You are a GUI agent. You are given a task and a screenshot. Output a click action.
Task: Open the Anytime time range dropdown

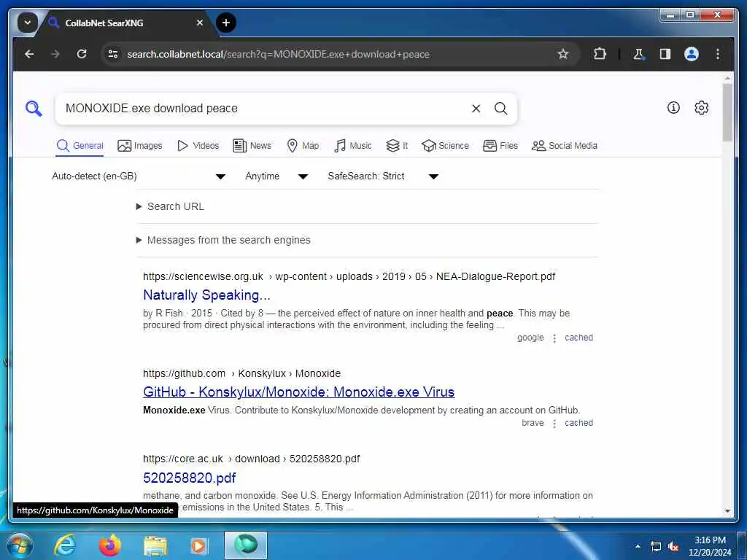click(x=276, y=176)
